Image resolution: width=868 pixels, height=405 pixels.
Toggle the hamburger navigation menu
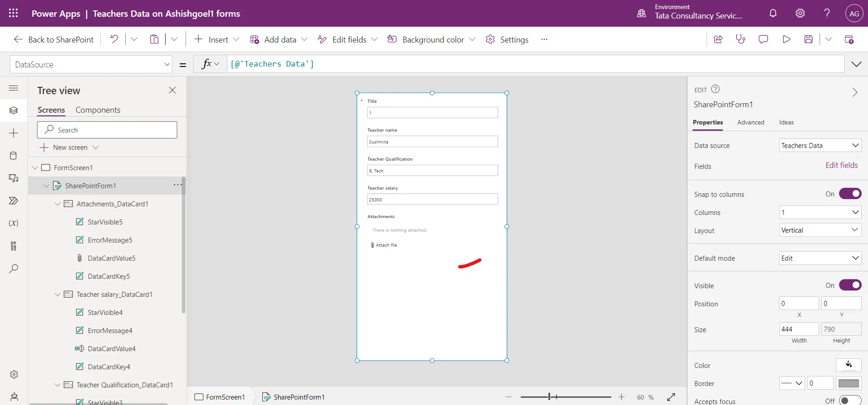(14, 88)
